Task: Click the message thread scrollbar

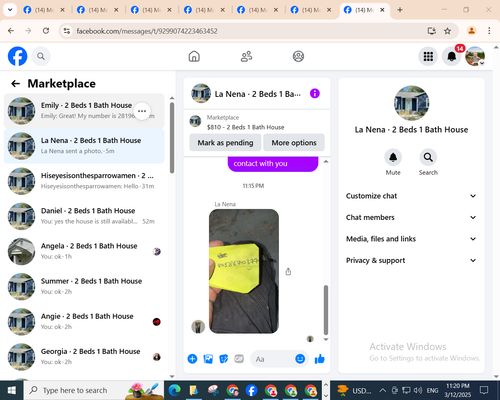Action: click(x=326, y=310)
